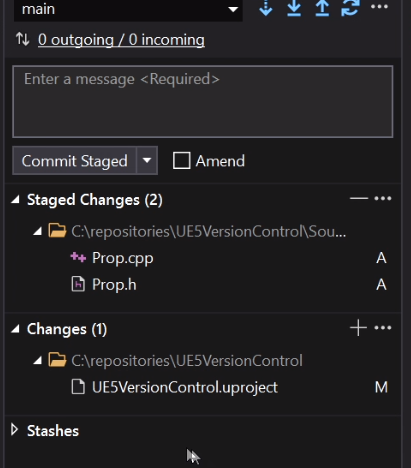Image resolution: width=411 pixels, height=468 pixels.
Task: Click the Push up-arrow icon
Action: (322, 7)
